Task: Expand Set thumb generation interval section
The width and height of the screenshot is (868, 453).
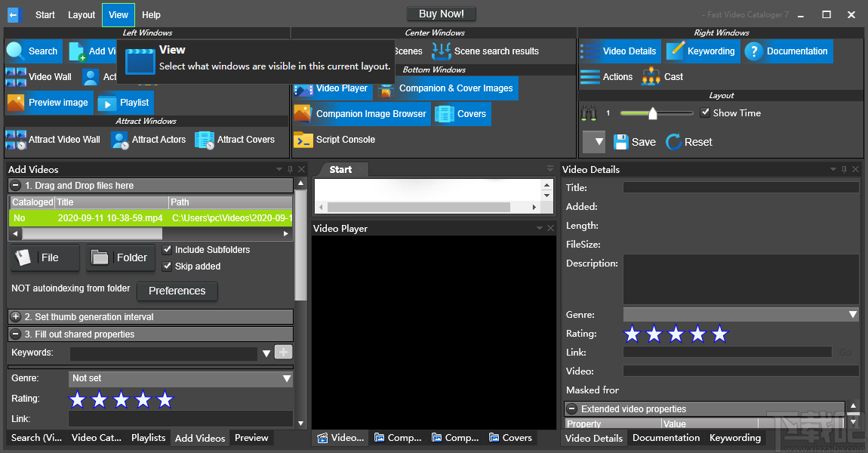Action: point(16,316)
